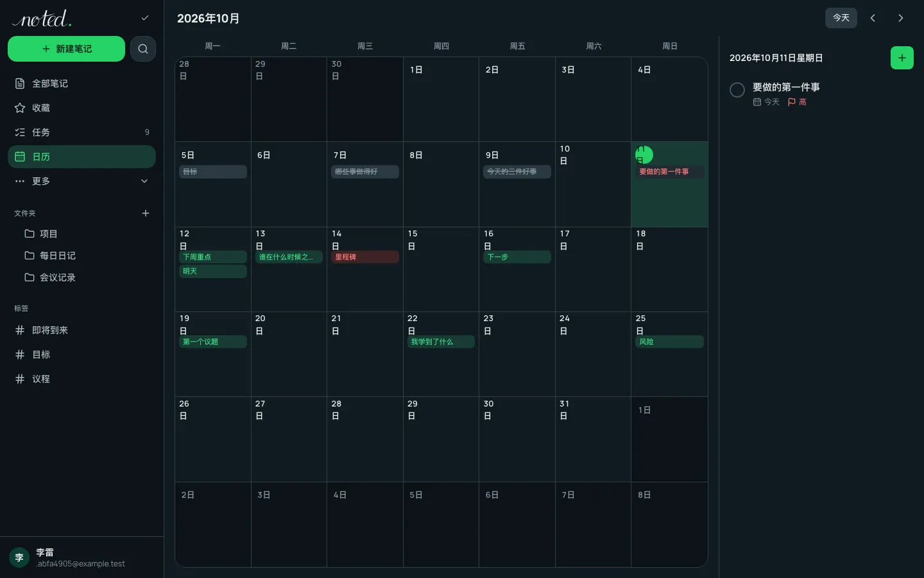Jump to today with 今天 button

[841, 18]
